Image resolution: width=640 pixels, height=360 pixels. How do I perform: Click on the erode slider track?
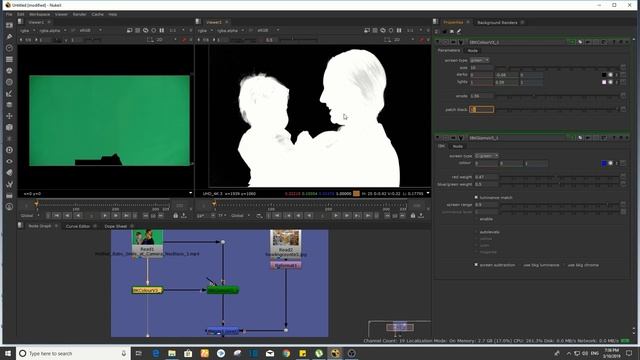pyautogui.click(x=557, y=96)
